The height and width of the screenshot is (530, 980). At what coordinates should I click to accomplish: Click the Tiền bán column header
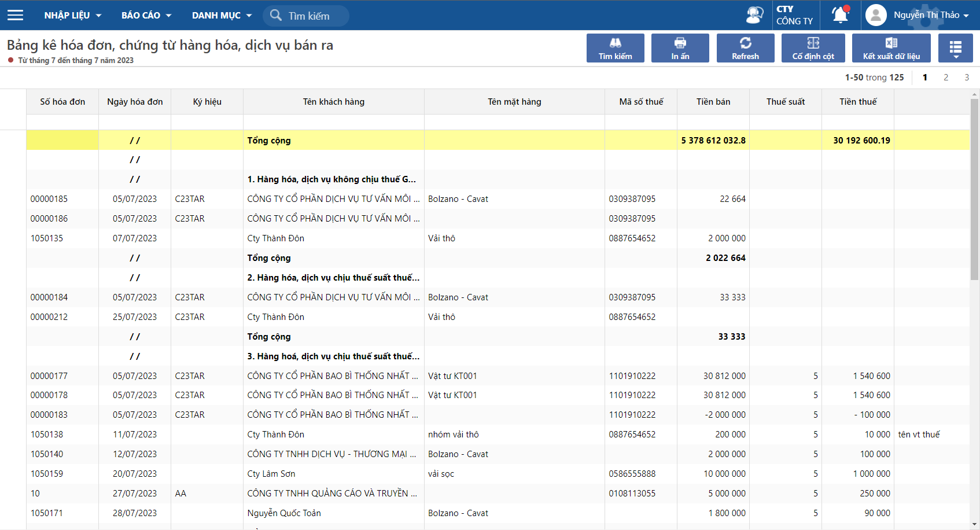click(x=713, y=102)
